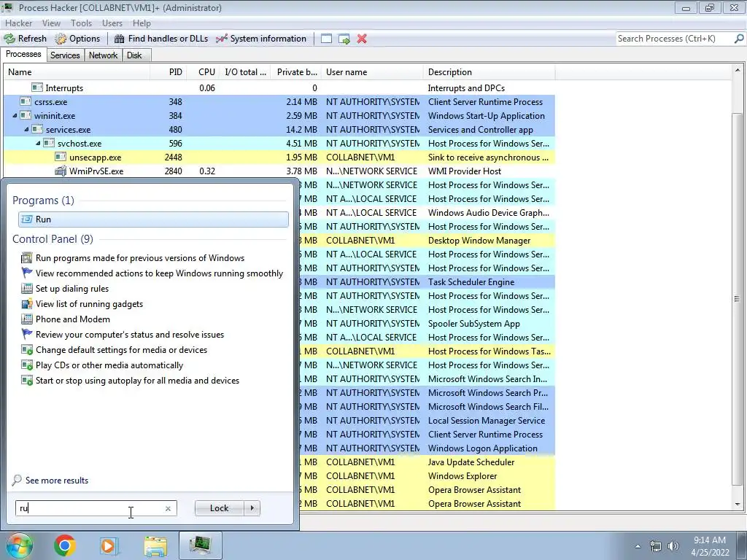Collapse the wininit.exe tree node
Viewport: 747px width, 560px height.
point(15,115)
